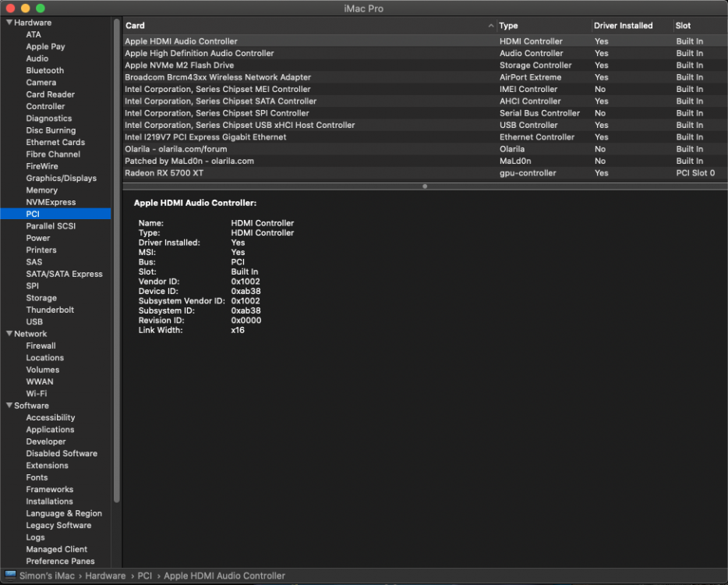Viewport: 728px width, 585px height.
Task: Select Memory in the sidebar
Action: 42,190
